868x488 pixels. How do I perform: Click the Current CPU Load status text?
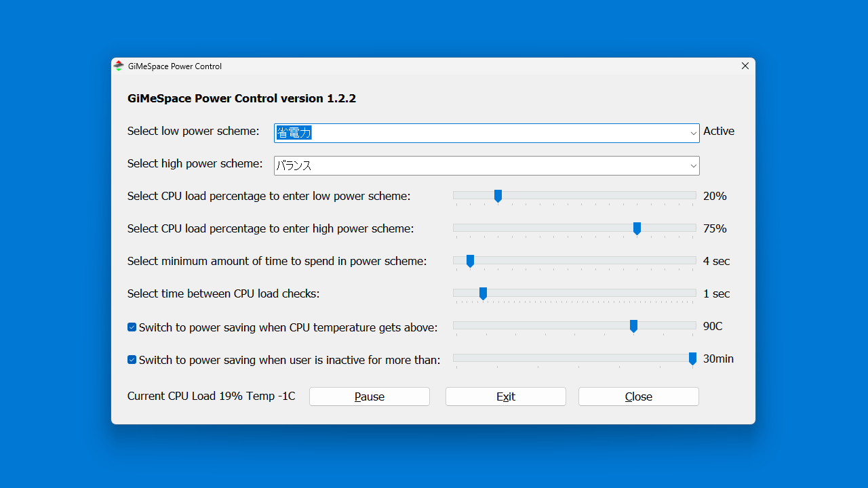(212, 396)
